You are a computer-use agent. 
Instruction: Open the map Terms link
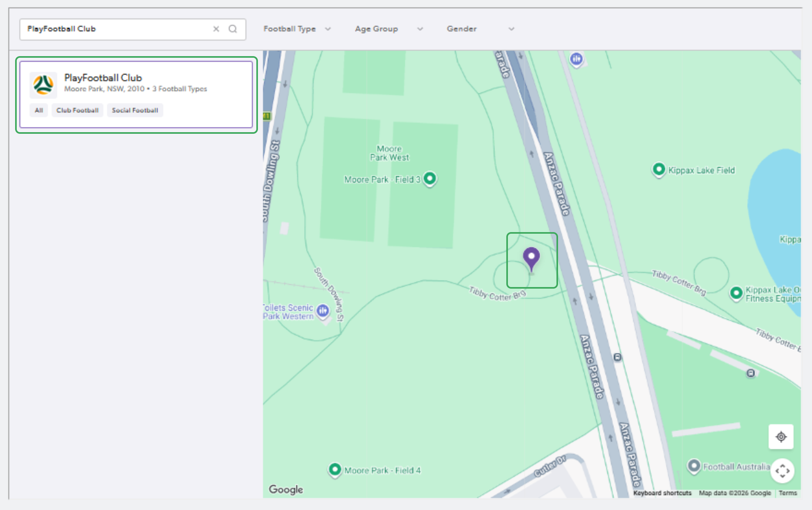pos(788,493)
